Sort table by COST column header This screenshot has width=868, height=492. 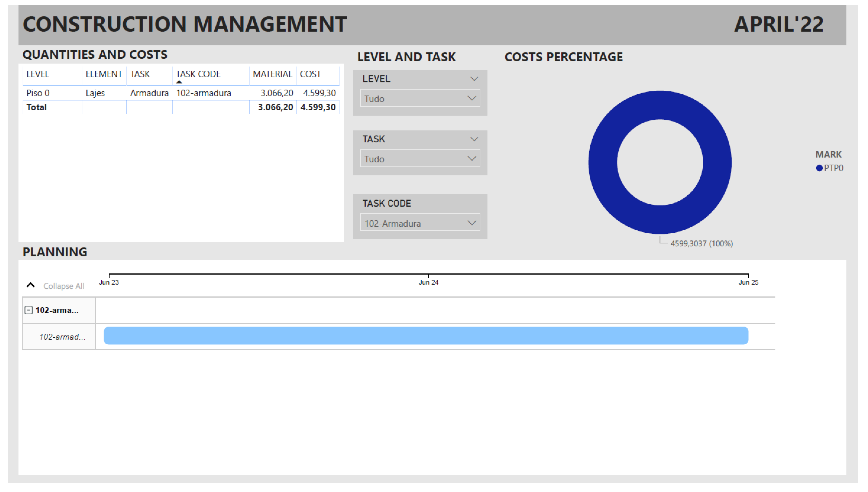point(310,74)
